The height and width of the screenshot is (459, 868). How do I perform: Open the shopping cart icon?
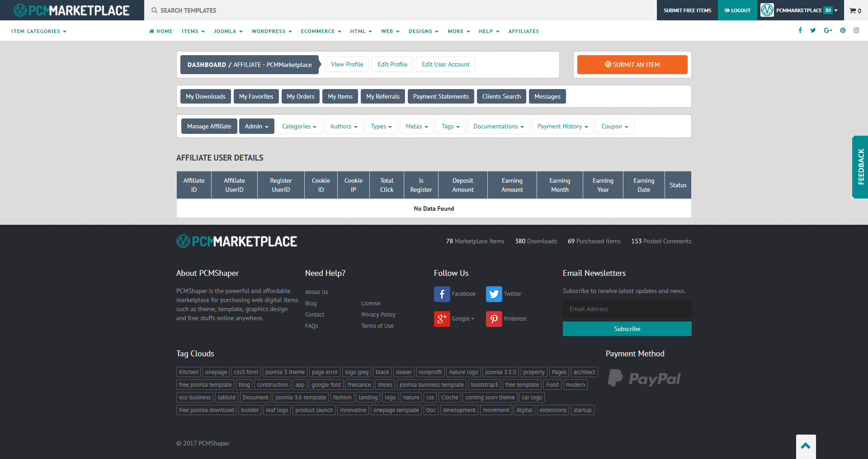[x=853, y=10]
